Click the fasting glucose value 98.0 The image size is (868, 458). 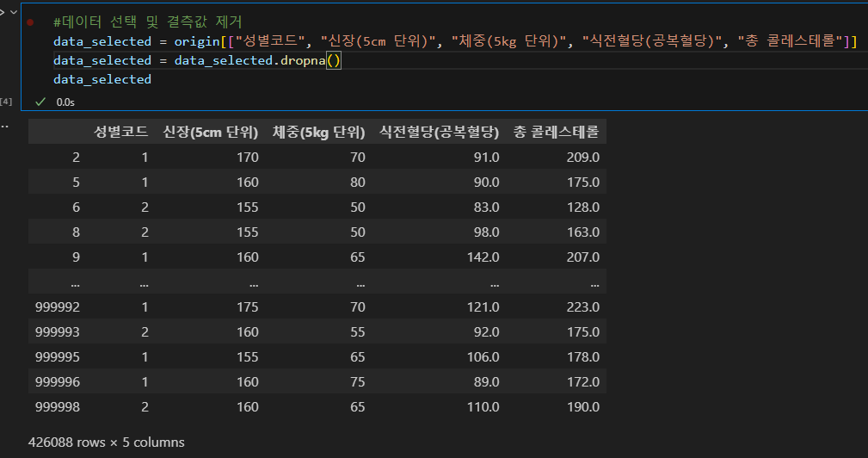(486, 232)
